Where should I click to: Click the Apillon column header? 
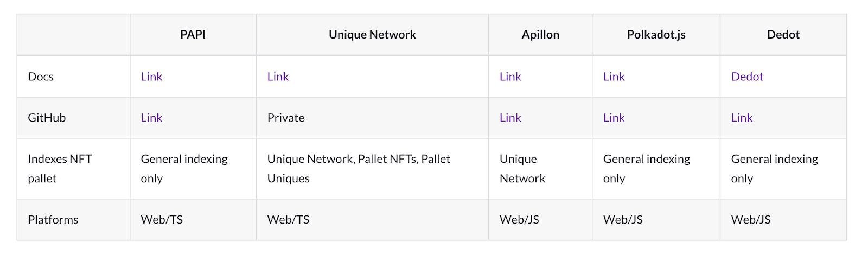[540, 35]
